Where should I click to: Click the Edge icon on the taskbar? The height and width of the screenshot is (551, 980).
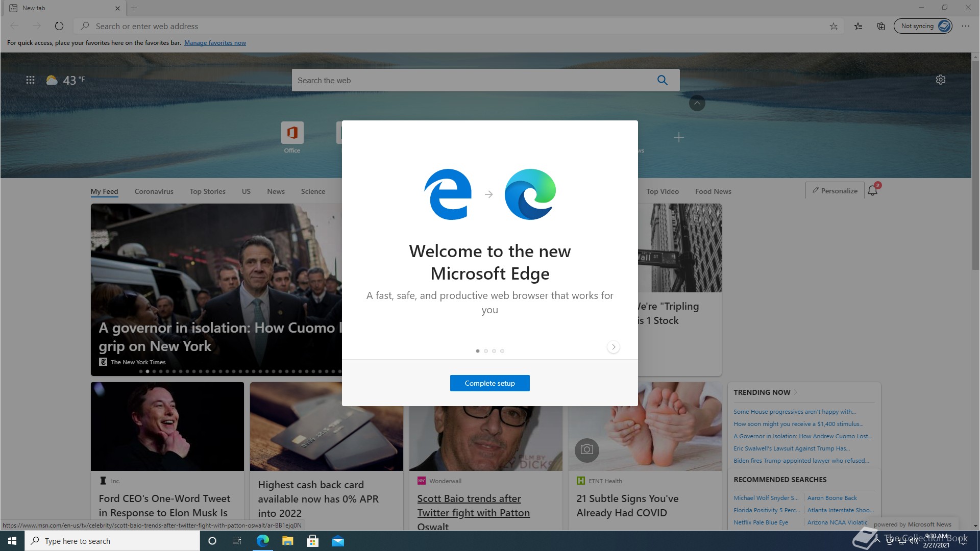point(263,541)
